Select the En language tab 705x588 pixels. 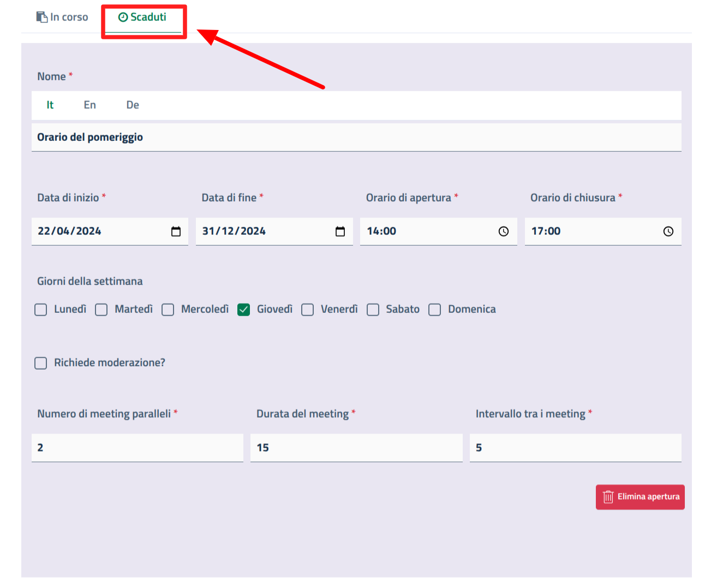coord(89,105)
